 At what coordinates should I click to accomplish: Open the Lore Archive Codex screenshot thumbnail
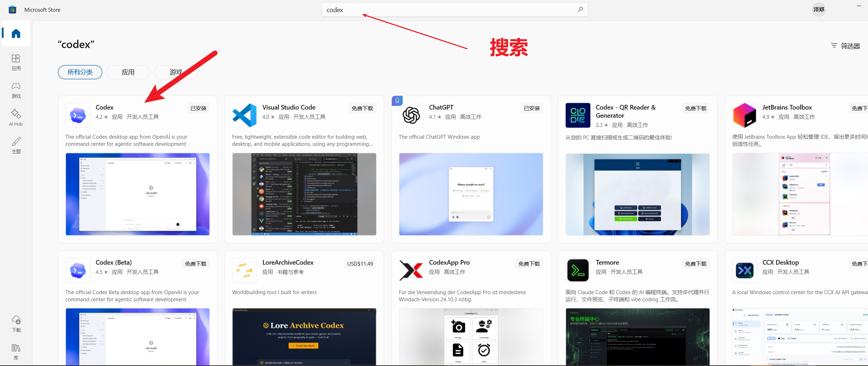pyautogui.click(x=304, y=337)
